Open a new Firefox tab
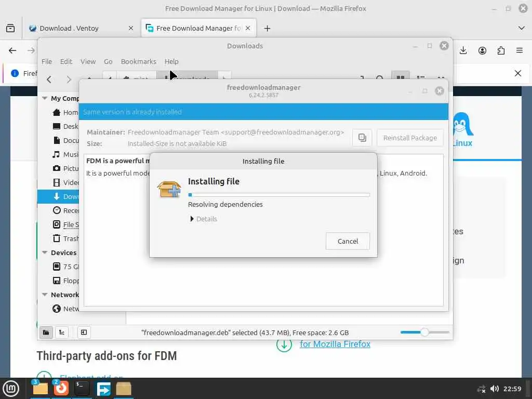The width and height of the screenshot is (532, 399). click(x=267, y=28)
